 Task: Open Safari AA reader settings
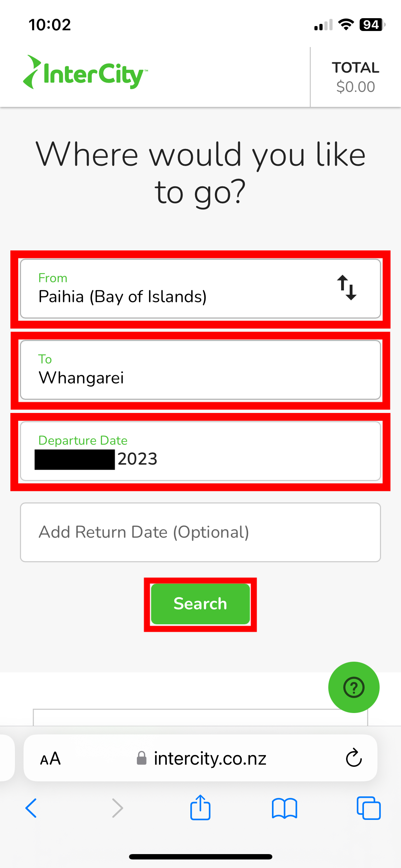click(x=50, y=758)
